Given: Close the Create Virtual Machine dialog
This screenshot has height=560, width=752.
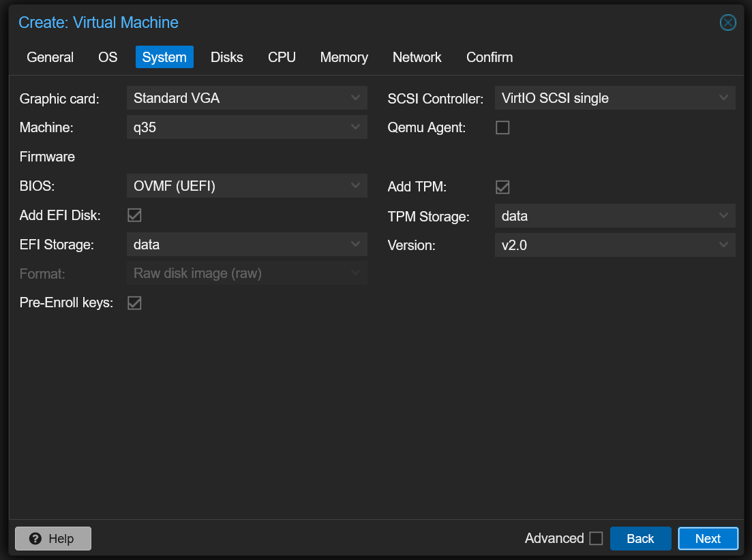Looking at the screenshot, I should (x=727, y=22).
